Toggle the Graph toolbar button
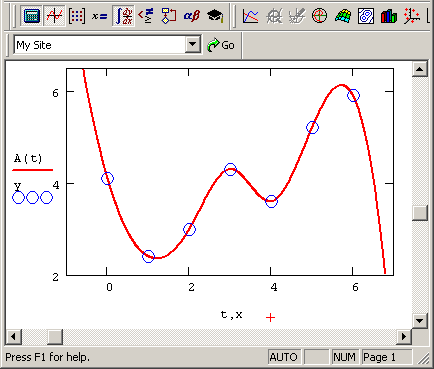This screenshot has width=434, height=369. tap(54, 16)
